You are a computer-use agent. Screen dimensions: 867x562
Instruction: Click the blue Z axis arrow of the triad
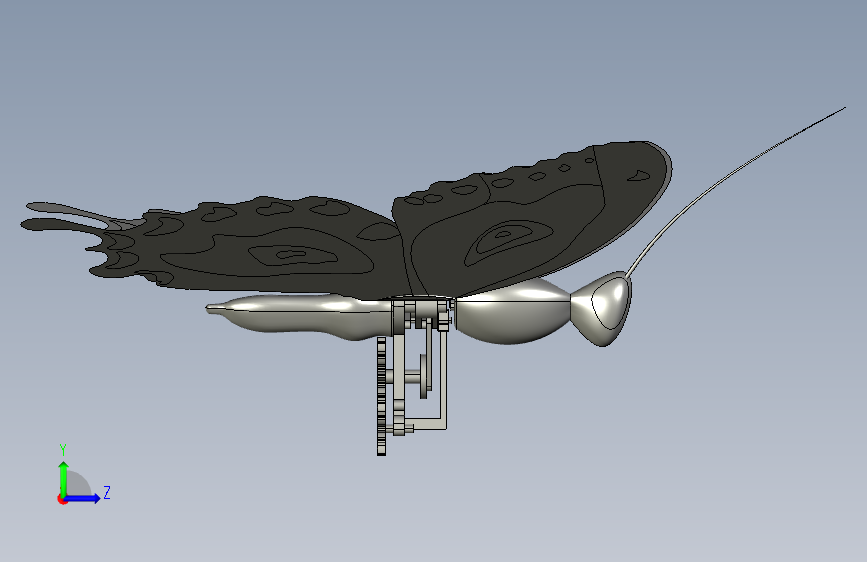[x=83, y=498]
